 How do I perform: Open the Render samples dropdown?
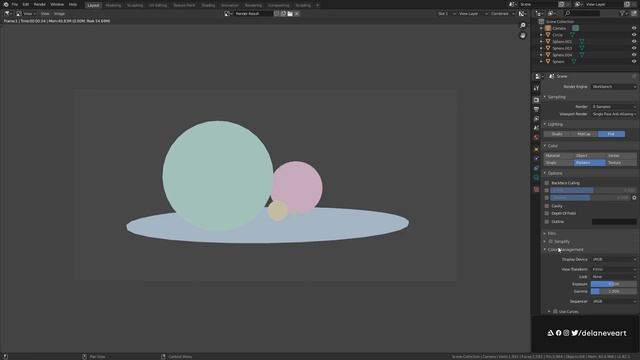click(x=614, y=107)
